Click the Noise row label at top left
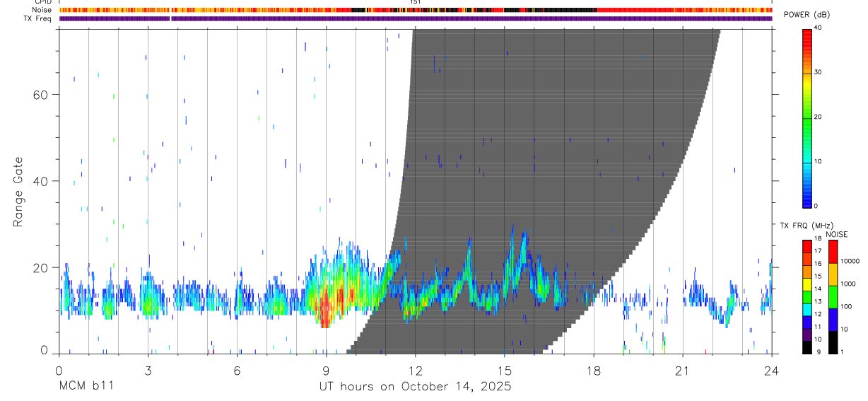Viewport: 868px width, 401px height. pos(42,10)
